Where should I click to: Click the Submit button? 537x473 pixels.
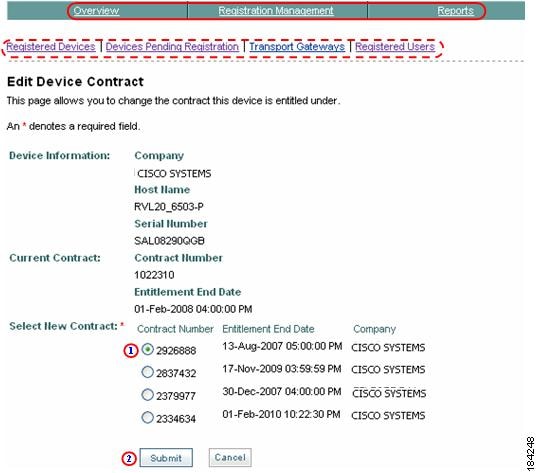coord(166,458)
